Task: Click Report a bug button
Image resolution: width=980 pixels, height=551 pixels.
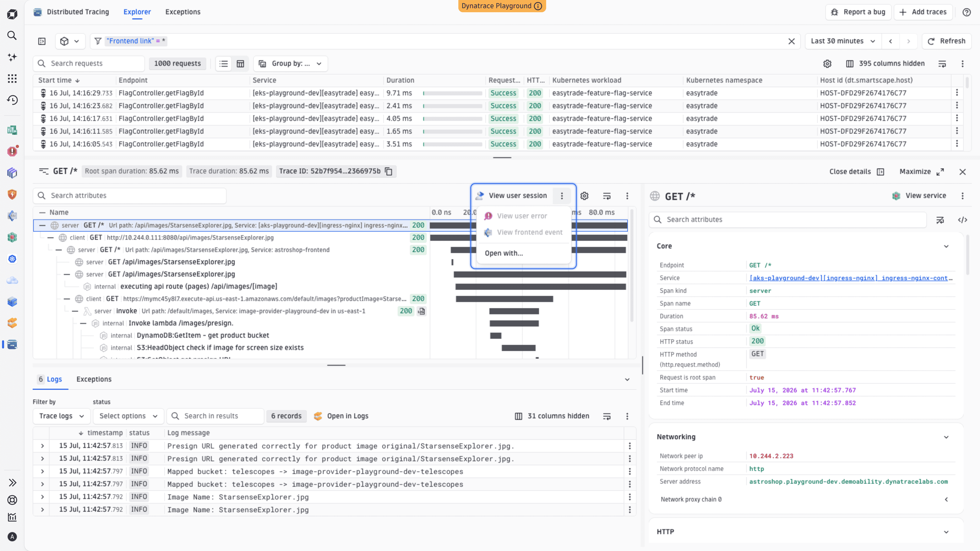Action: 858,12
